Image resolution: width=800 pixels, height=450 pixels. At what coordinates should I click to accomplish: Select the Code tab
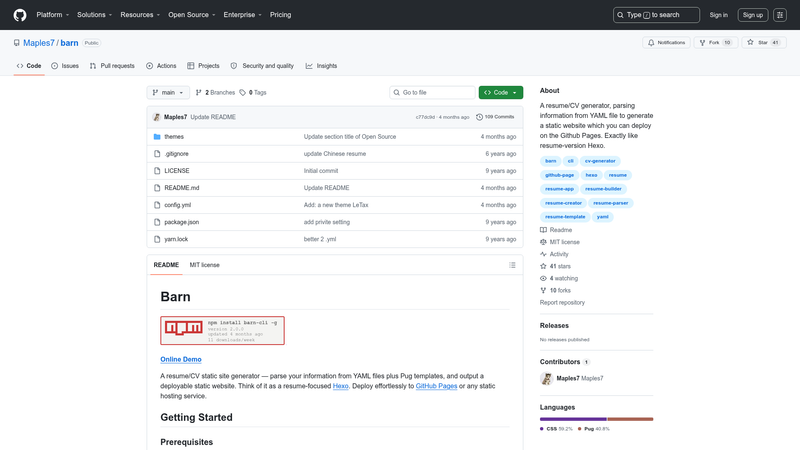pyautogui.click(x=29, y=66)
